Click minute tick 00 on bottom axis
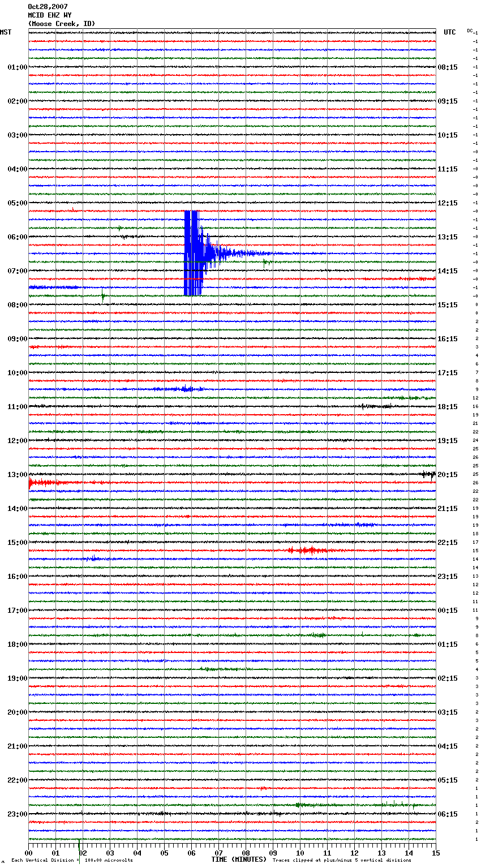Screen dimensions: 481x868 28,853
